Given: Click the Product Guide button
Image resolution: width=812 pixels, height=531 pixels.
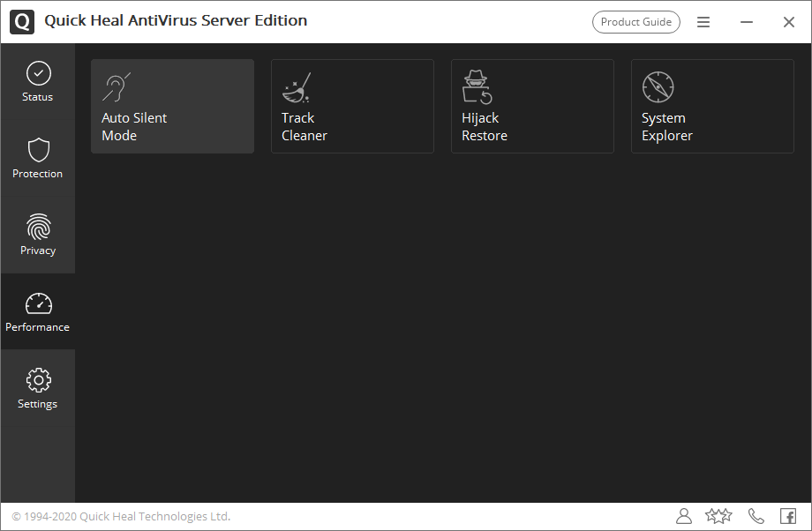Looking at the screenshot, I should click(636, 22).
